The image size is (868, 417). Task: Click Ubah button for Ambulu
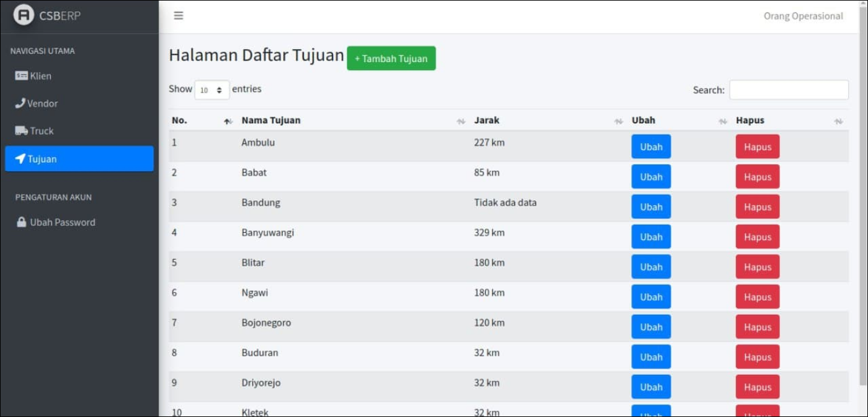click(651, 147)
